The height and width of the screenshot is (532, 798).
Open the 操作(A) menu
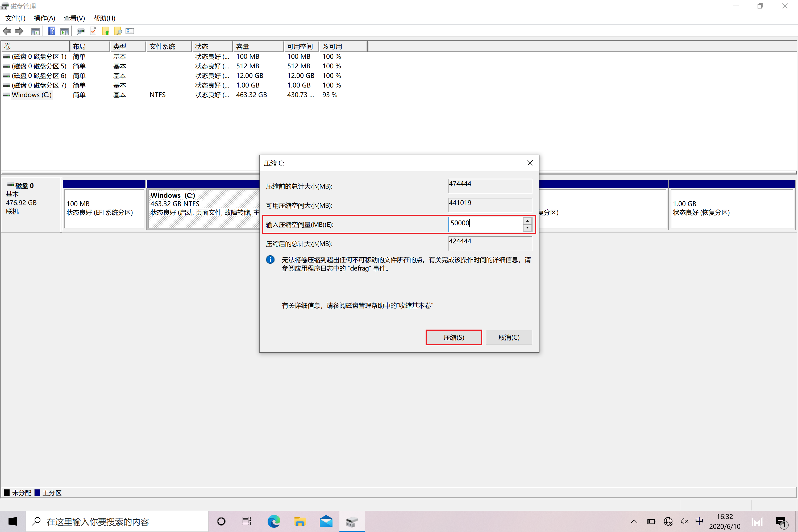click(44, 18)
